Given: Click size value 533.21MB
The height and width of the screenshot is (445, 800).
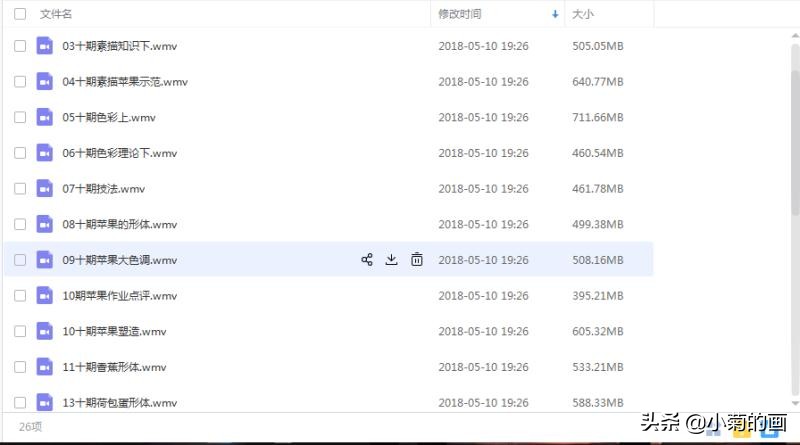Looking at the screenshot, I should (597, 367).
